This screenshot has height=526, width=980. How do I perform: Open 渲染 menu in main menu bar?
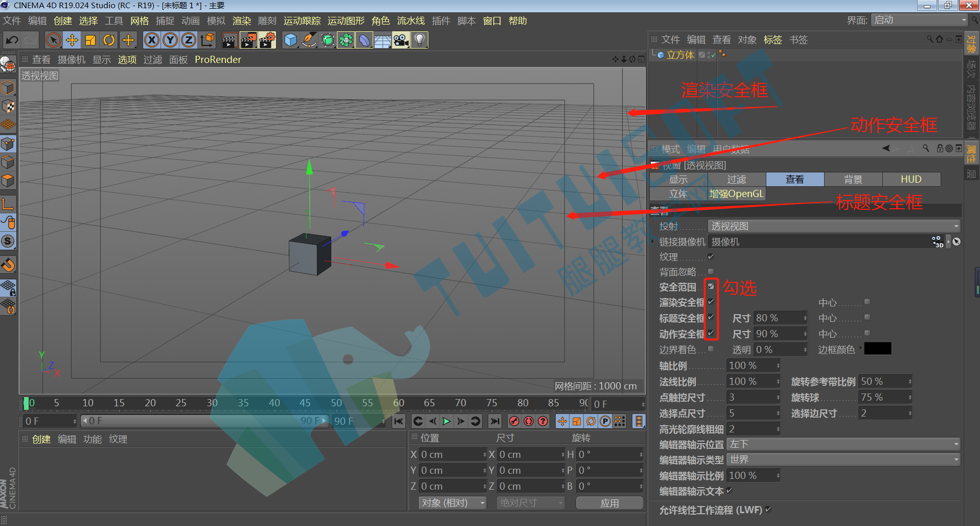coord(242,21)
